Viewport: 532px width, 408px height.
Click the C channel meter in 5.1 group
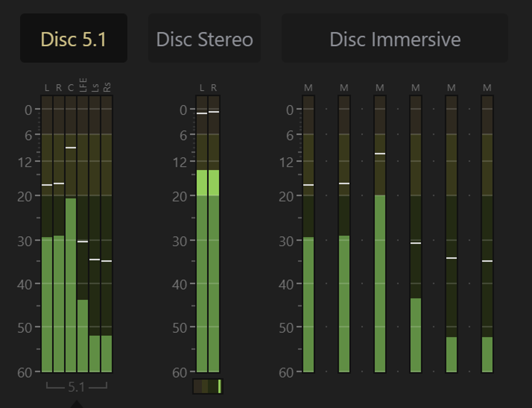pos(71,234)
